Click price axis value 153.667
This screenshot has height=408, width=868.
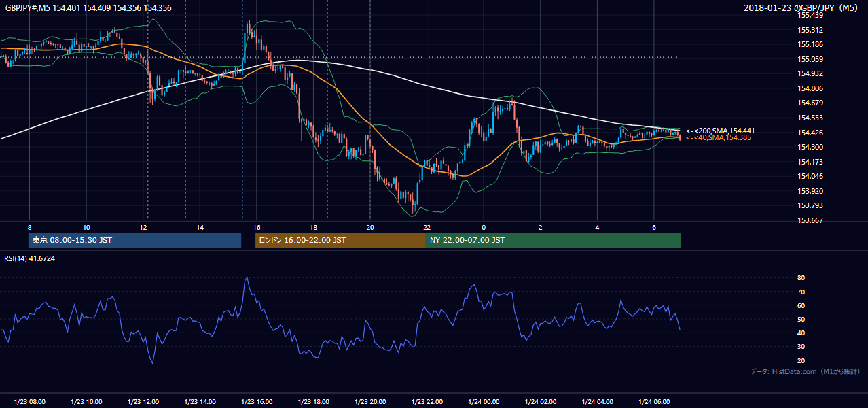pos(811,220)
